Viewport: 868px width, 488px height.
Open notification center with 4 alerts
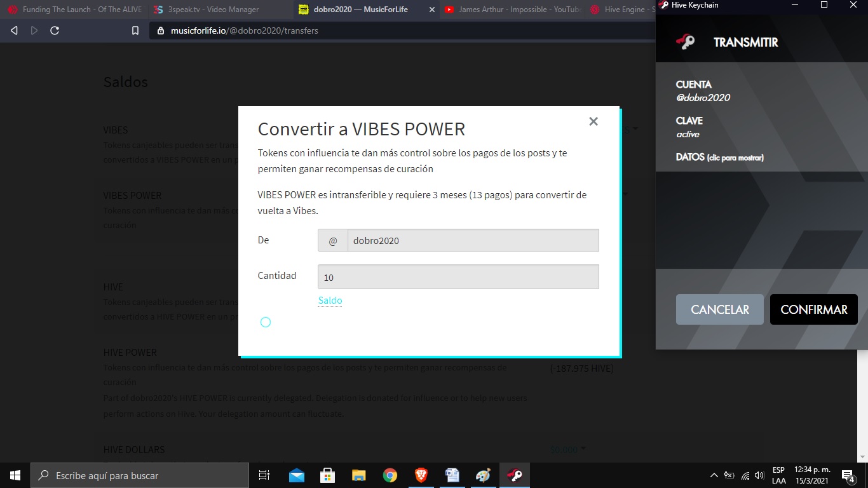click(848, 475)
